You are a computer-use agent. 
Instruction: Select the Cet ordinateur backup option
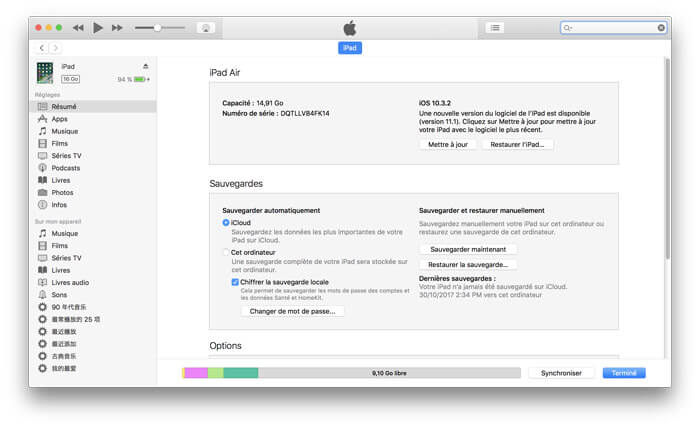226,252
